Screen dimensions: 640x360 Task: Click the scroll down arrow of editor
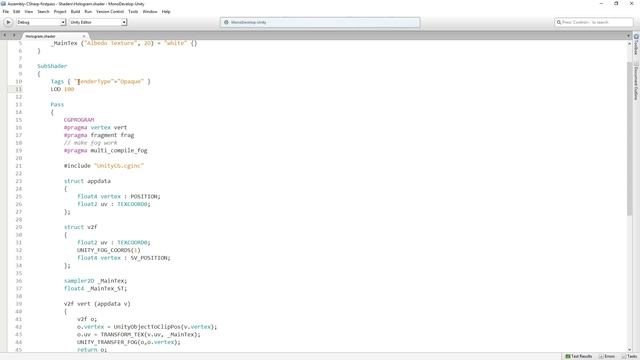pos(629,349)
